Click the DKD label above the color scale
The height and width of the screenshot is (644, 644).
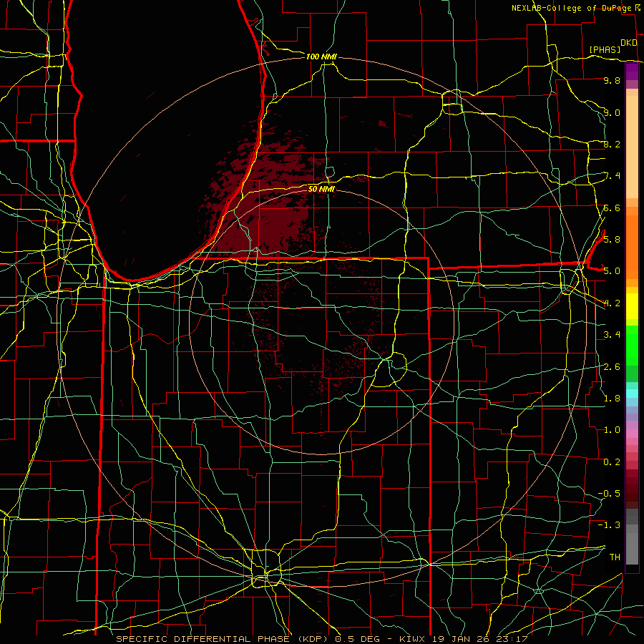628,43
